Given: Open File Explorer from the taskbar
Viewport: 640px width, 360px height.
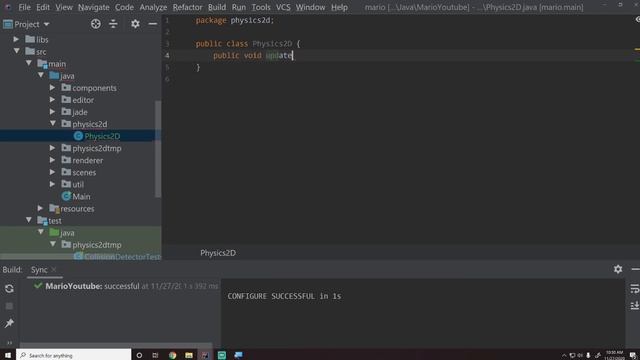Looking at the screenshot, I should click(189, 355).
